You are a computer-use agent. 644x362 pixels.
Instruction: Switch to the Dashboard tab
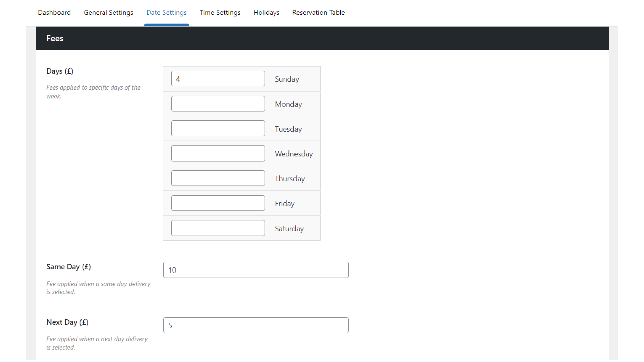[54, 12]
